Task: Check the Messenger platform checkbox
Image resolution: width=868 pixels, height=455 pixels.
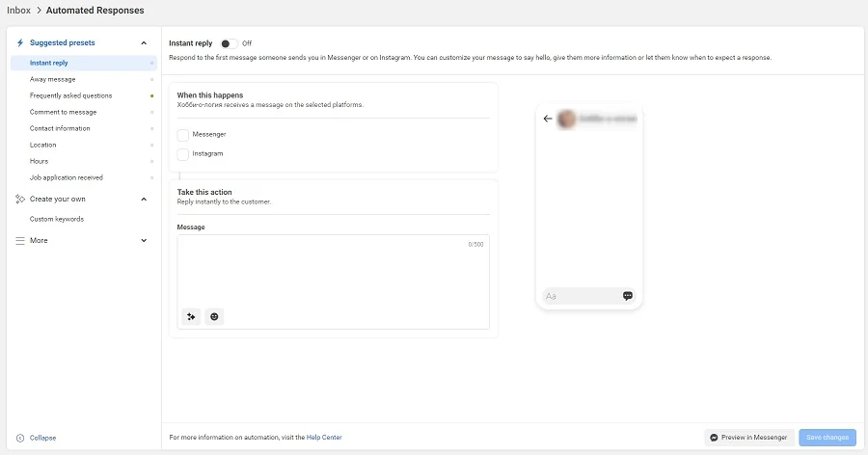Action: click(183, 135)
